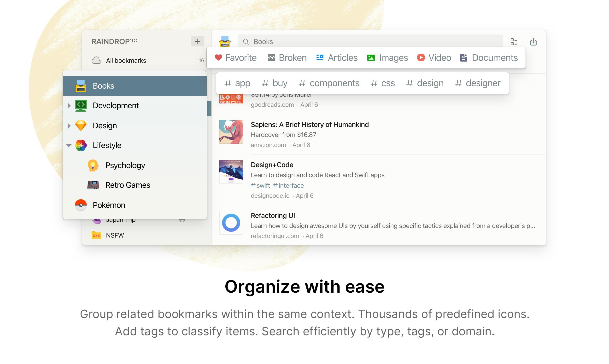Open the Design+Code bookmark title
609x364 pixels.
(x=272, y=165)
